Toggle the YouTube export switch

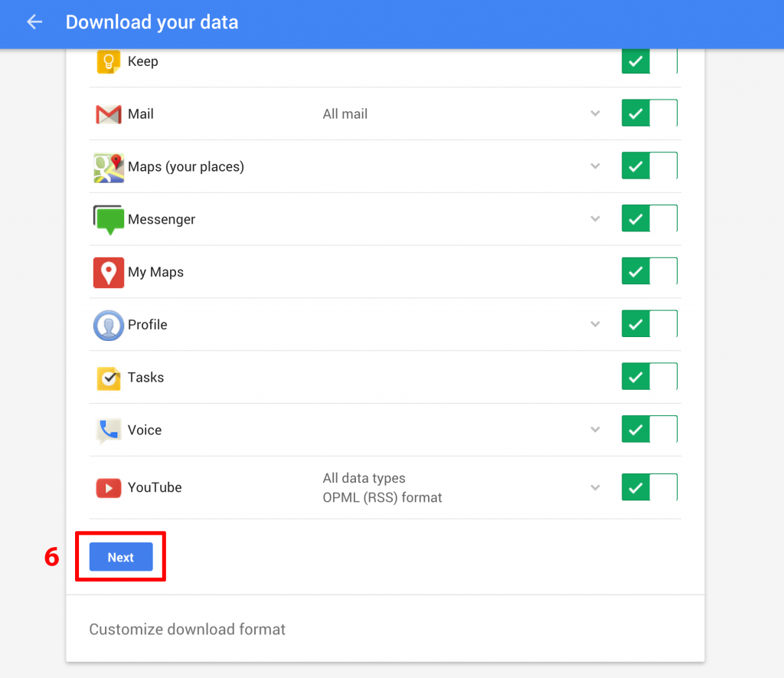pyautogui.click(x=649, y=487)
